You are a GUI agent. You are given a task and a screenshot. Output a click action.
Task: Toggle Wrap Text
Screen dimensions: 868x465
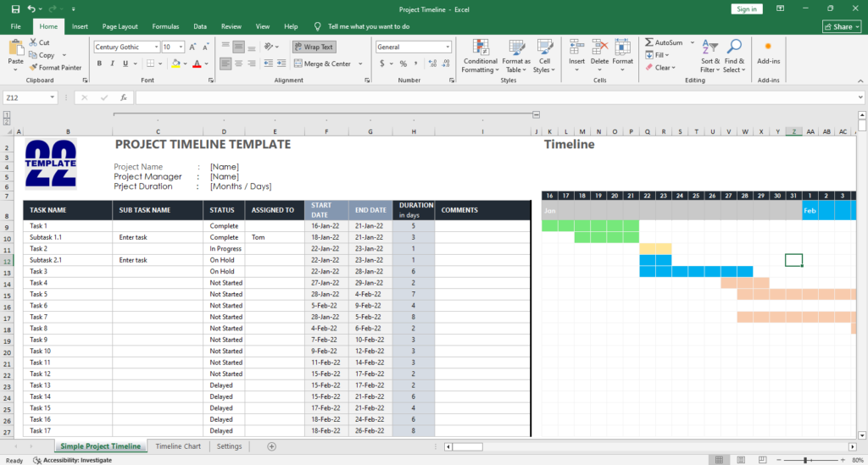[x=314, y=47]
